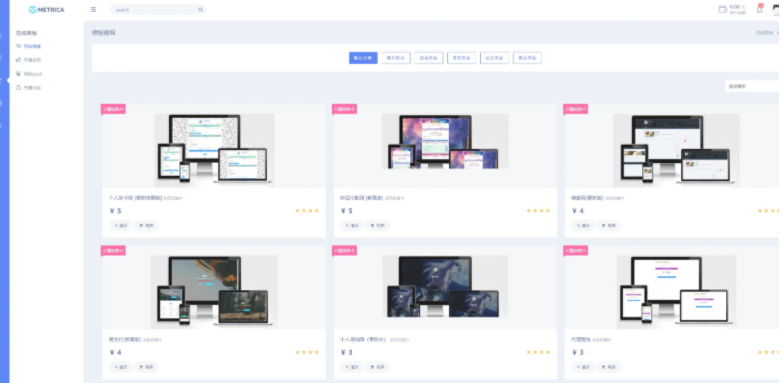
Task: Click the magnifier icon in search bar
Action: coord(200,9)
